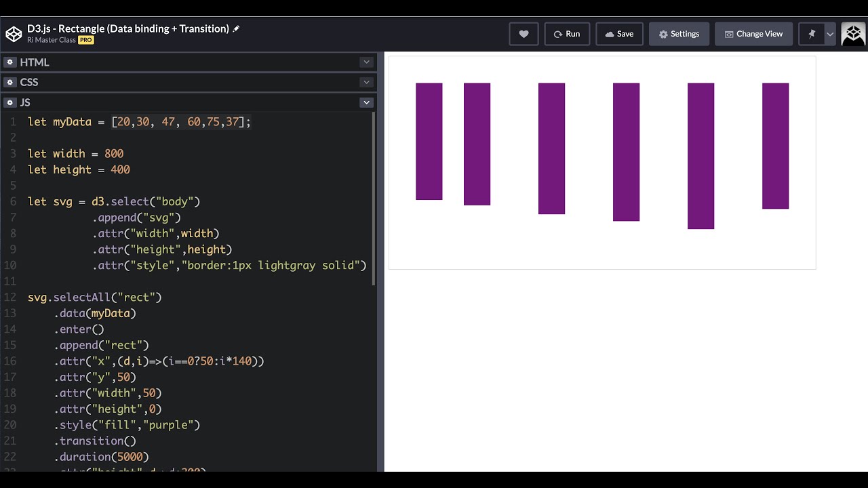Click the x attr arrow function line
Viewport: 868px width, 488px height.
(x=159, y=361)
